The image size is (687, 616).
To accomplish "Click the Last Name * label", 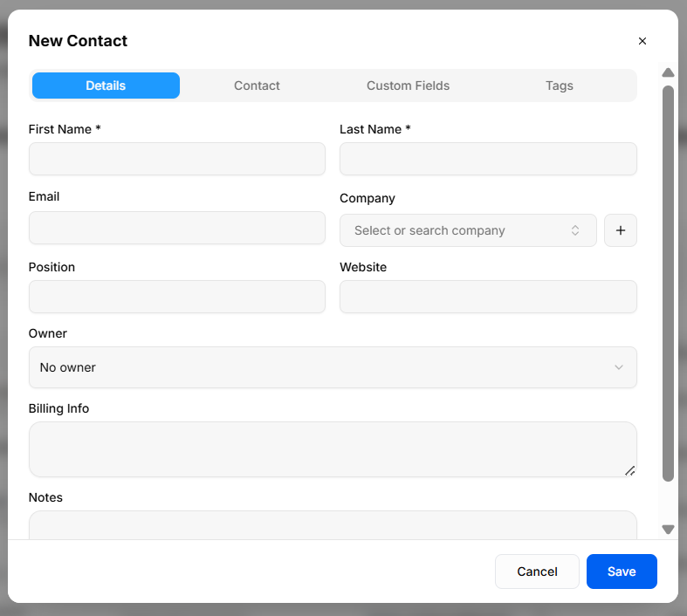I will tap(375, 129).
